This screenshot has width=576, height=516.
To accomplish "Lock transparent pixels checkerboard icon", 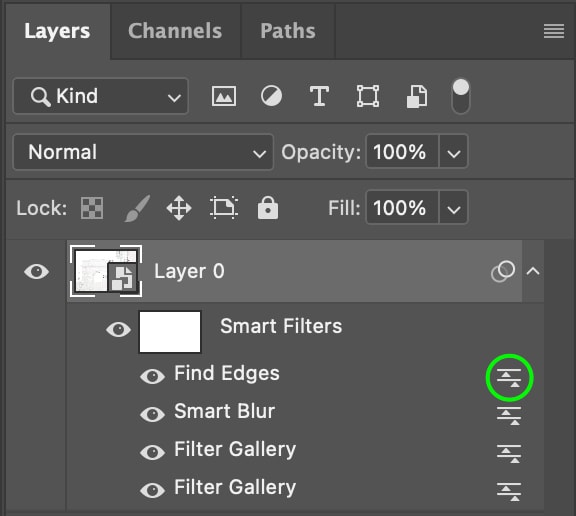I will [92, 208].
